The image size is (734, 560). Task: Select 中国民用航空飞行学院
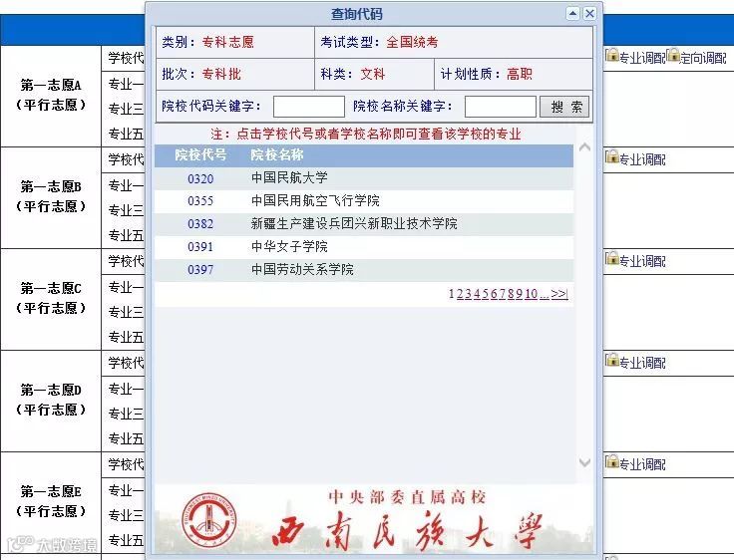[315, 200]
